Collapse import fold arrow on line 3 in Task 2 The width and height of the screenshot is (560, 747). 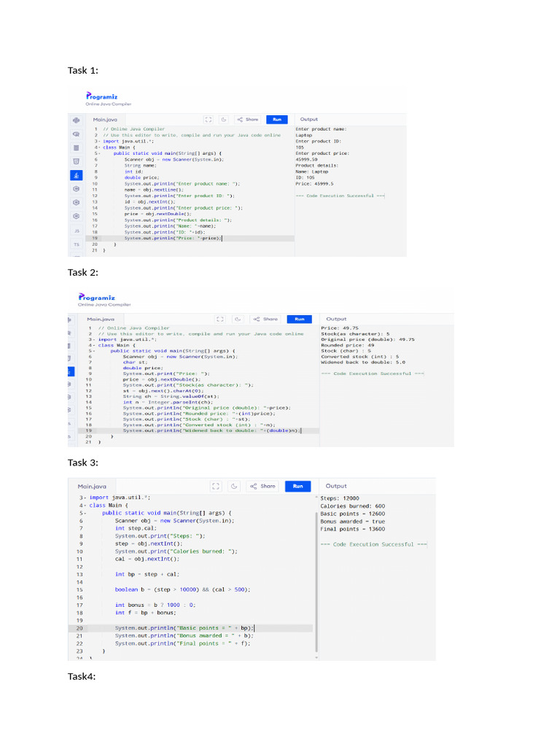click(94, 340)
